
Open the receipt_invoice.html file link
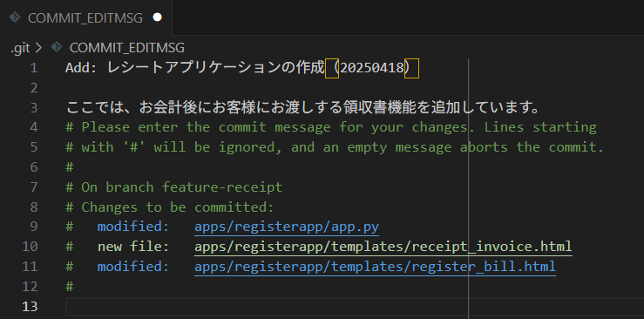tap(383, 247)
